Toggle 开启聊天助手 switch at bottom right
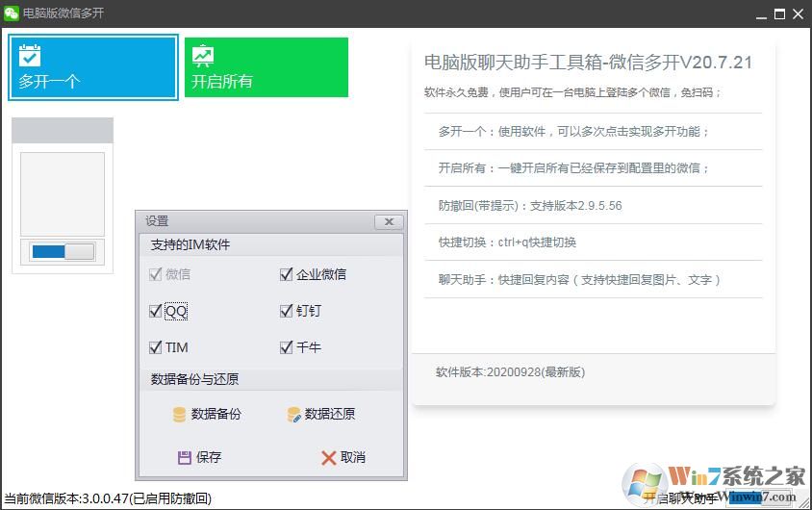Screen dimensions: 812x510 759,497
